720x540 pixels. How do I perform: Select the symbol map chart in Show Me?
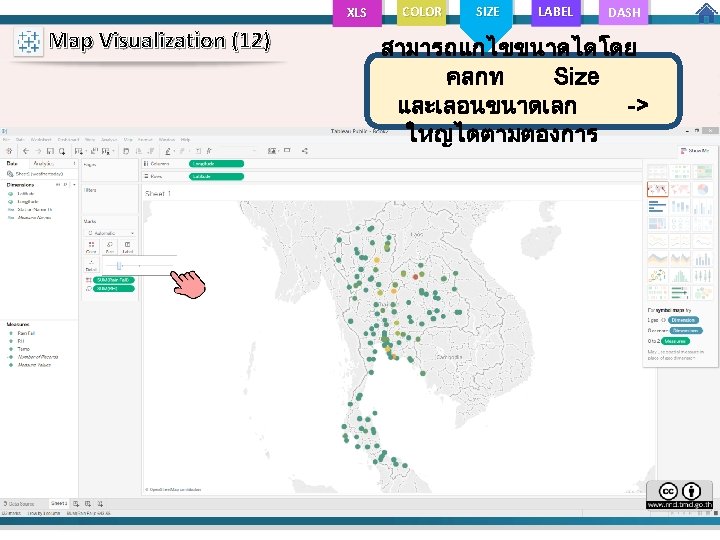point(658,189)
